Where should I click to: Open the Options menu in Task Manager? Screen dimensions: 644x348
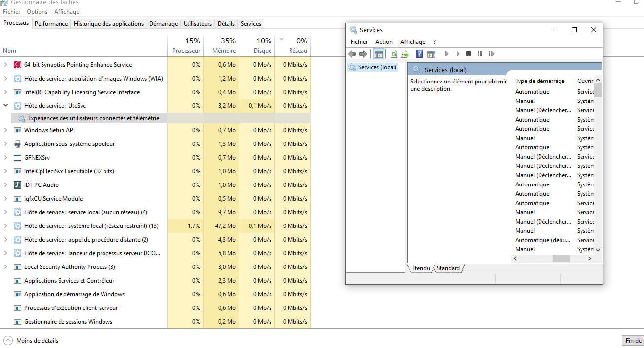(37, 12)
